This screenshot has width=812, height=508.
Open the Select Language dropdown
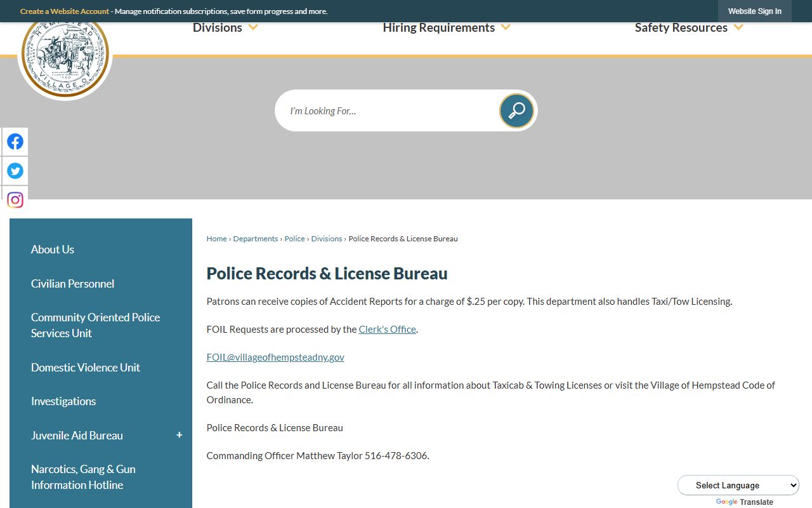point(738,485)
